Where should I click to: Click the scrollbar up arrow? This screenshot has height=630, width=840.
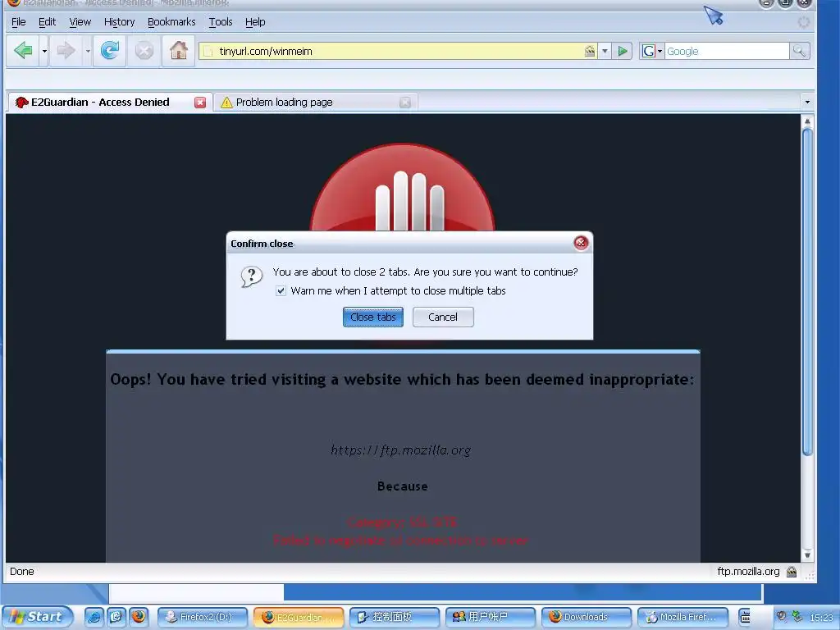[x=807, y=121]
